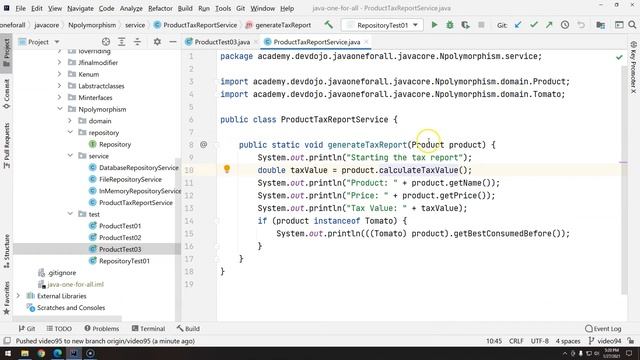
Task: Collapse the repository folder
Action: [x=70, y=132]
